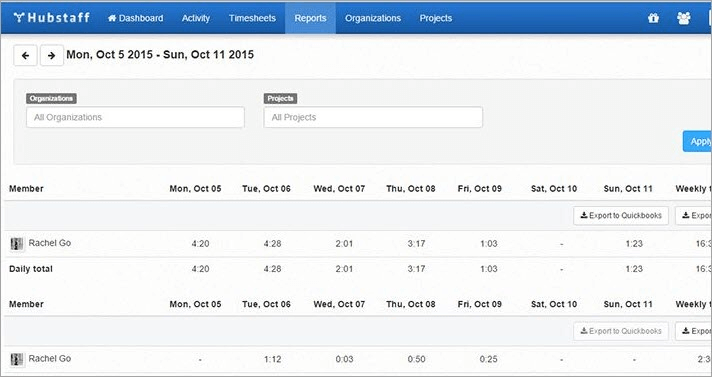Click the 3:17 value in the Daily total row
Viewport: 712px width, 377px height.
pos(416,269)
